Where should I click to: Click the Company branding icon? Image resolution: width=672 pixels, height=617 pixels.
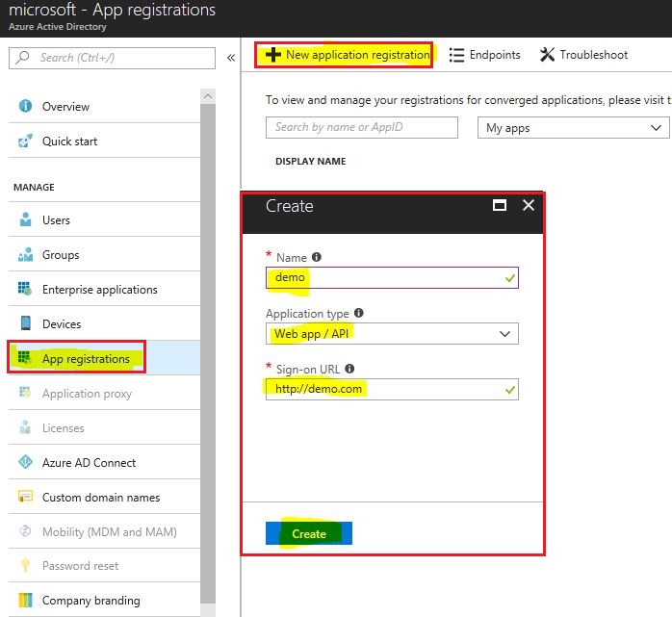(25, 600)
